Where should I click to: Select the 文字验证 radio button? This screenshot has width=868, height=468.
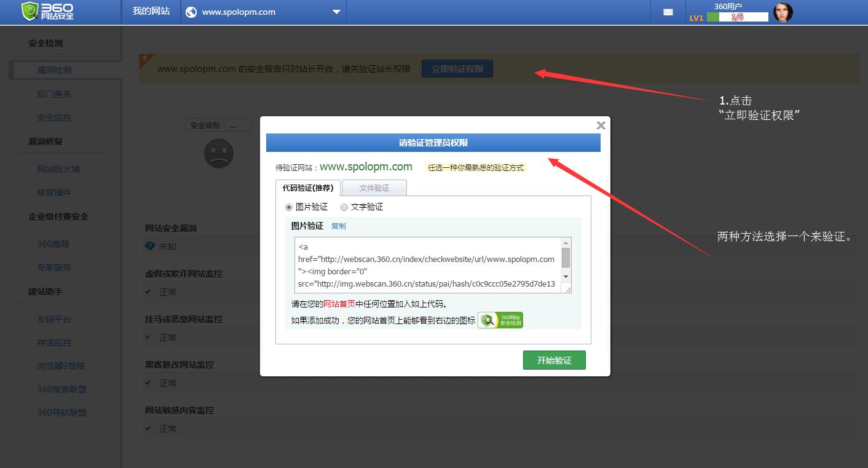tap(344, 207)
